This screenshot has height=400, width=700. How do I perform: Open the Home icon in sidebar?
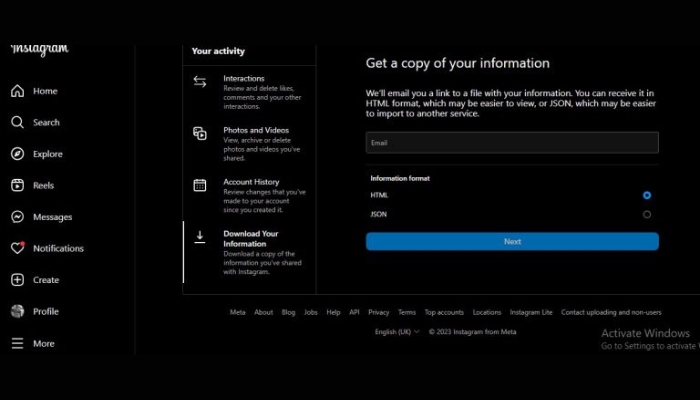pos(17,91)
